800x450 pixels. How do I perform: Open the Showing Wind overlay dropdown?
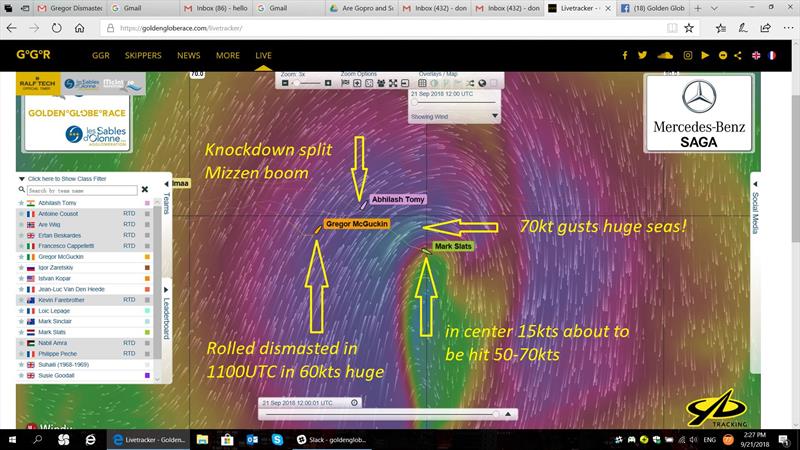click(x=453, y=116)
